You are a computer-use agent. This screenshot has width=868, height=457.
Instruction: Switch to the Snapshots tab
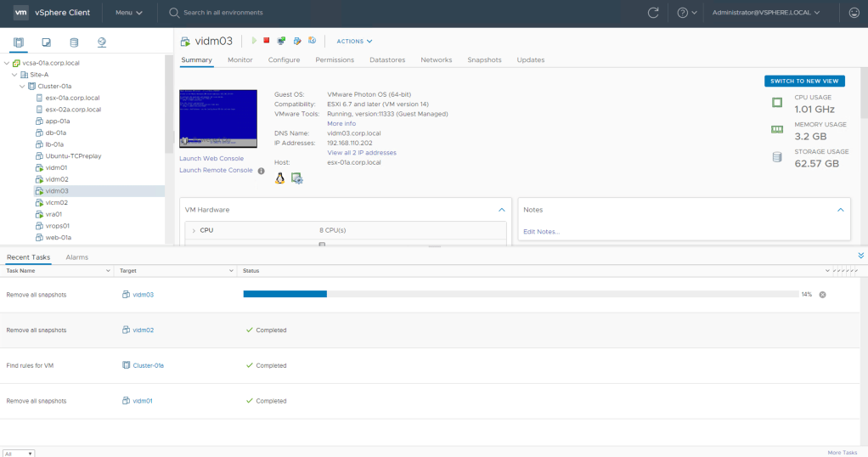click(484, 60)
